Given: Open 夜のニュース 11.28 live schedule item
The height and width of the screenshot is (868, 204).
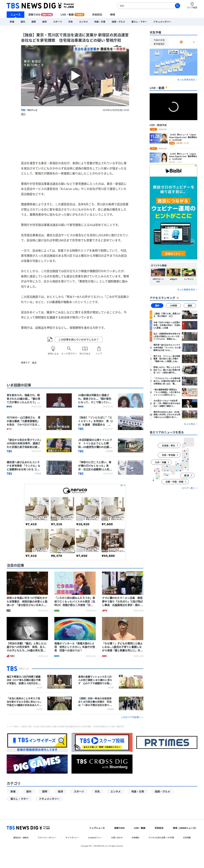Looking at the screenshot, I should 173,139.
